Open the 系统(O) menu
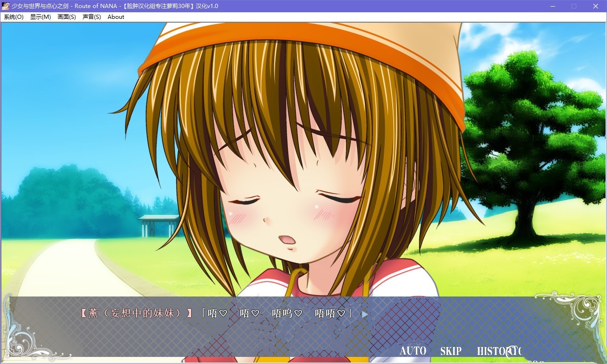Image resolution: width=607 pixels, height=364 pixels. tap(14, 17)
